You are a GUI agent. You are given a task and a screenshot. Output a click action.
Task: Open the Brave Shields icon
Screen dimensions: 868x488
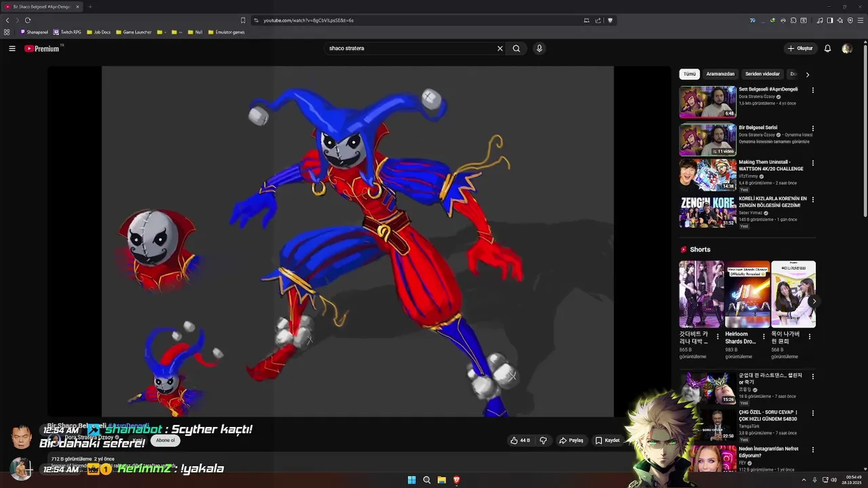coord(610,20)
